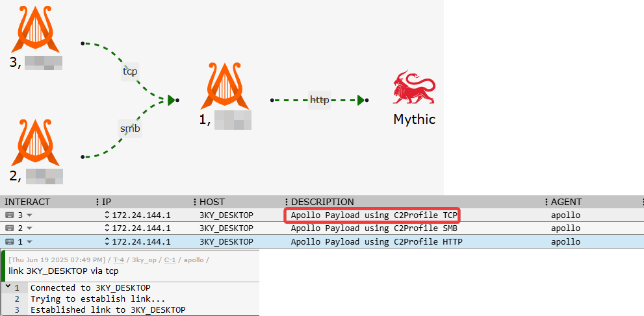Open the keyboard interact icon for callback 1
The width and height of the screenshot is (644, 316).
10,242
